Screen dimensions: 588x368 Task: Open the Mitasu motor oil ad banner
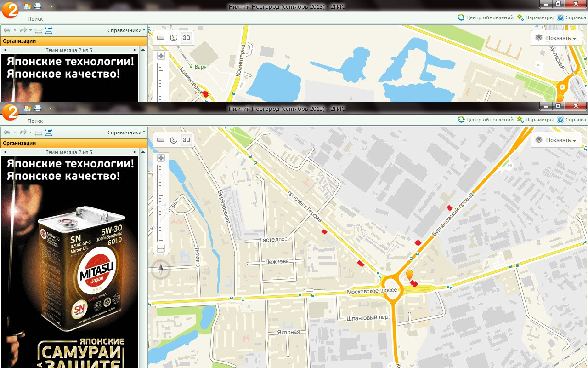click(x=69, y=262)
